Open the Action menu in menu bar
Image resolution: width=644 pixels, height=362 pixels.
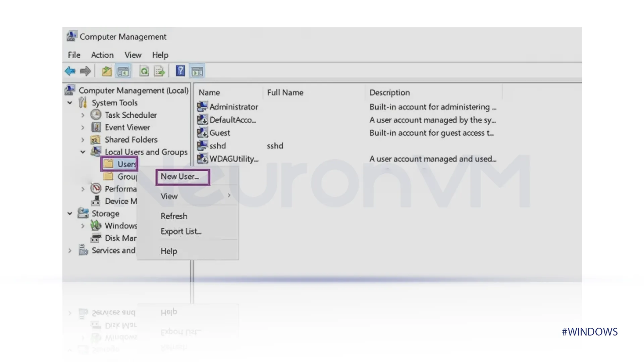[102, 55]
